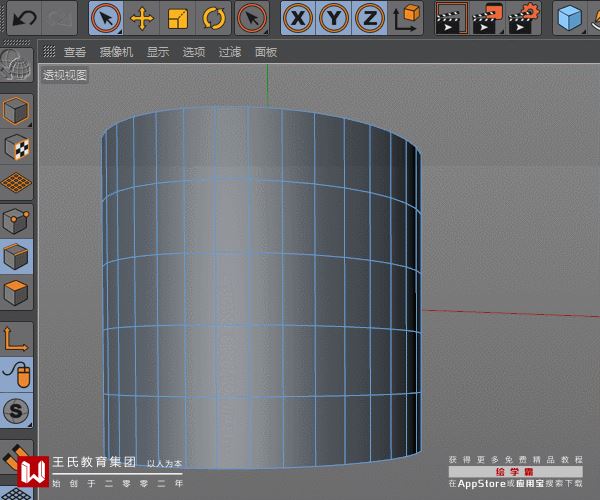Click the greyed-out Redo icon

click(60, 18)
